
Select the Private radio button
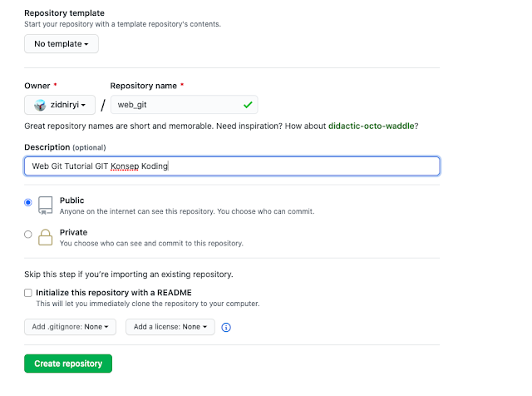pyautogui.click(x=28, y=234)
